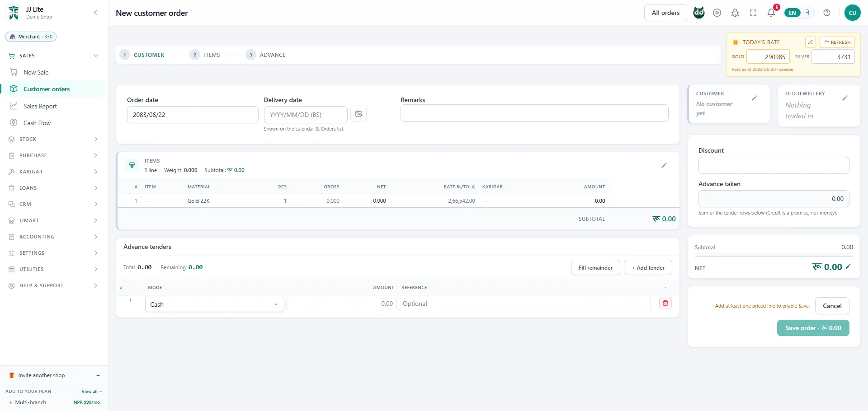Click View all plan add-ons link

[x=92, y=391]
